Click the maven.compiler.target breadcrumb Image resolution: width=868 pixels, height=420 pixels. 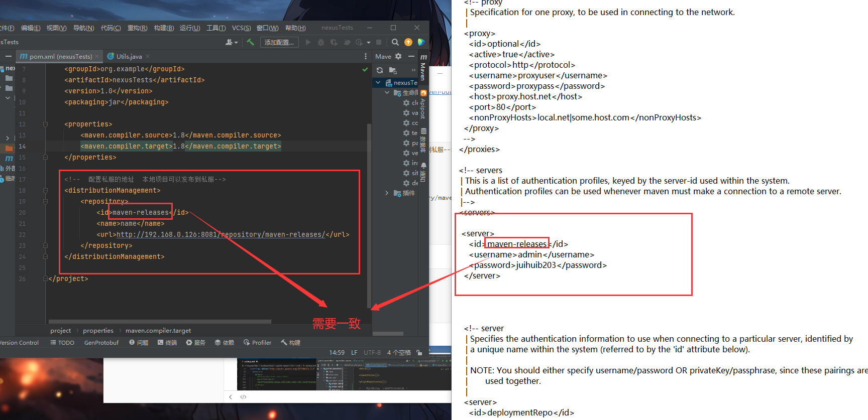tap(158, 330)
